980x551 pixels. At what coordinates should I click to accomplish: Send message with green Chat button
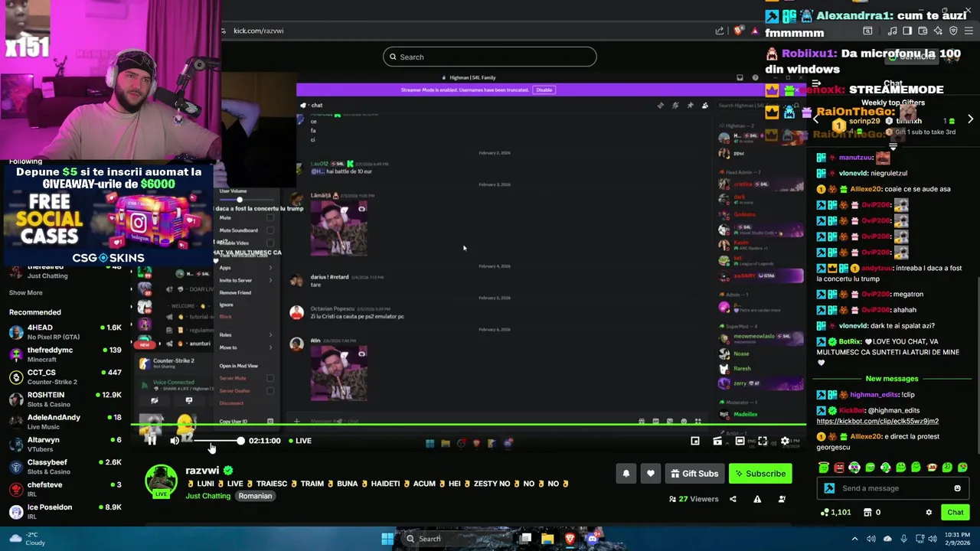[955, 512]
